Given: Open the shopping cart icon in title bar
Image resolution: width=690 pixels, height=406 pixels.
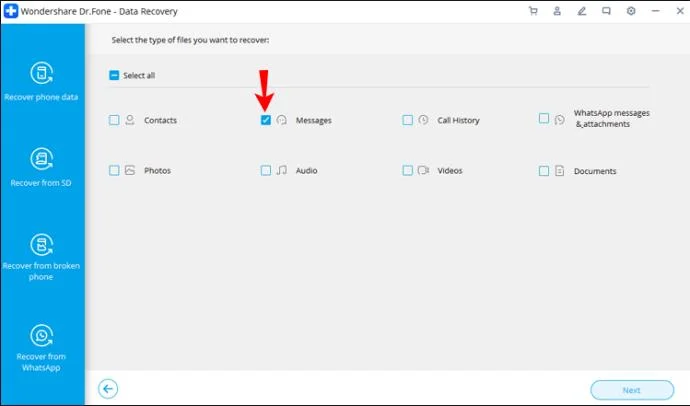Looking at the screenshot, I should (533, 11).
